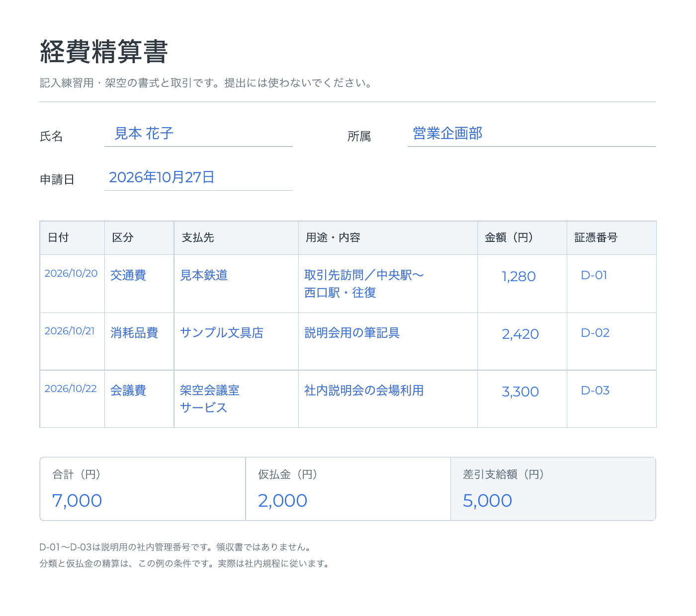Image resolution: width=696 pixels, height=616 pixels.
Task: Select the date 2026/10/21
Action: click(x=70, y=331)
